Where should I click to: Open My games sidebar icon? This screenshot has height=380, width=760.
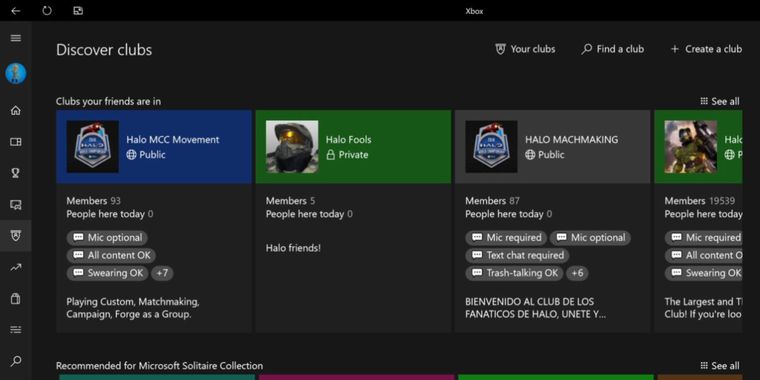pos(16,142)
